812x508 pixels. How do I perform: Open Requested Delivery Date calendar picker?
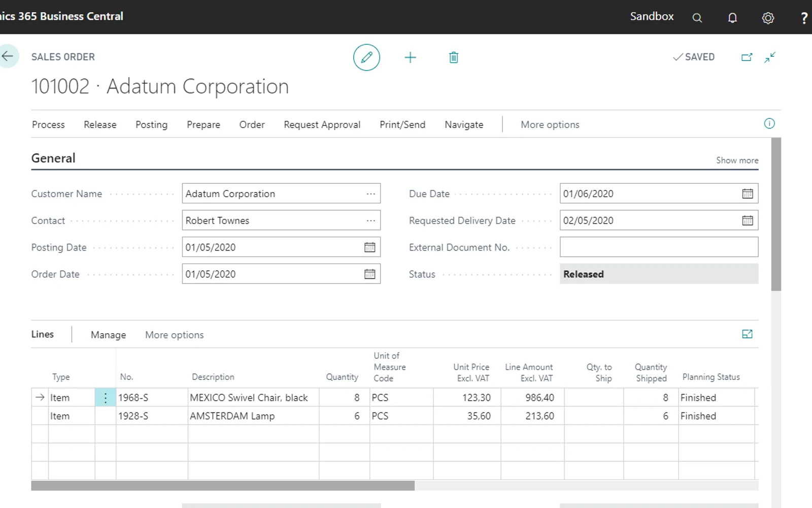[748, 220]
